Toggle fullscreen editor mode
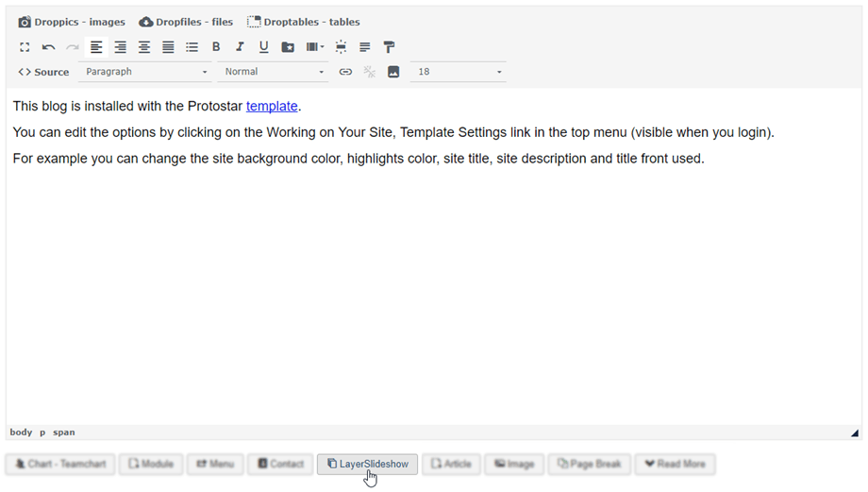Viewport: 868px width, 492px height. coord(25,47)
